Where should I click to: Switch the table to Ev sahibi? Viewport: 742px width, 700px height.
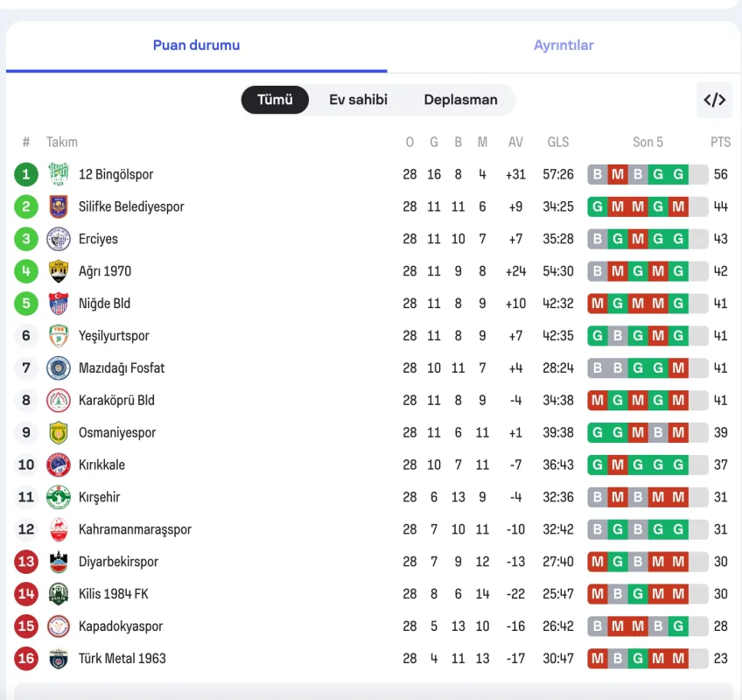(358, 100)
